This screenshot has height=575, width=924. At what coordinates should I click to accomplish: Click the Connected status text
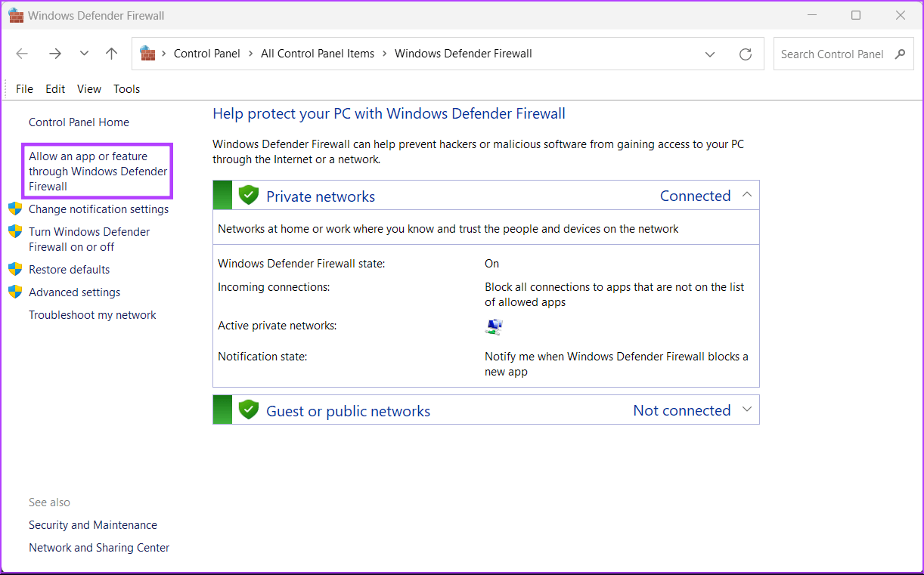[x=696, y=196]
